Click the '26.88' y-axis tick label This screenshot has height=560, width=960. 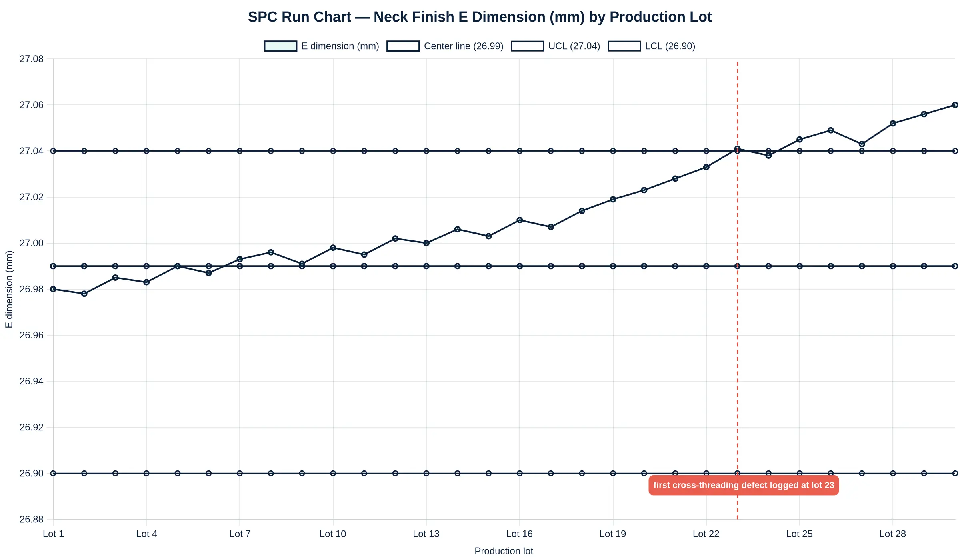click(32, 519)
